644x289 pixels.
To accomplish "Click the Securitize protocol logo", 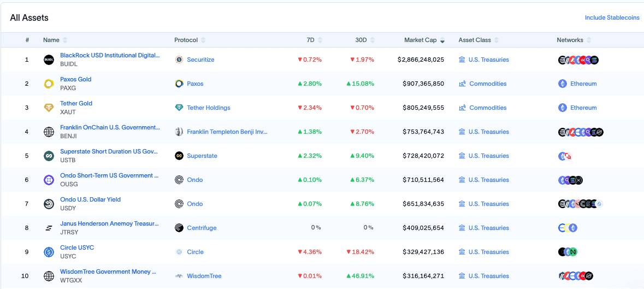I will click(x=179, y=60).
